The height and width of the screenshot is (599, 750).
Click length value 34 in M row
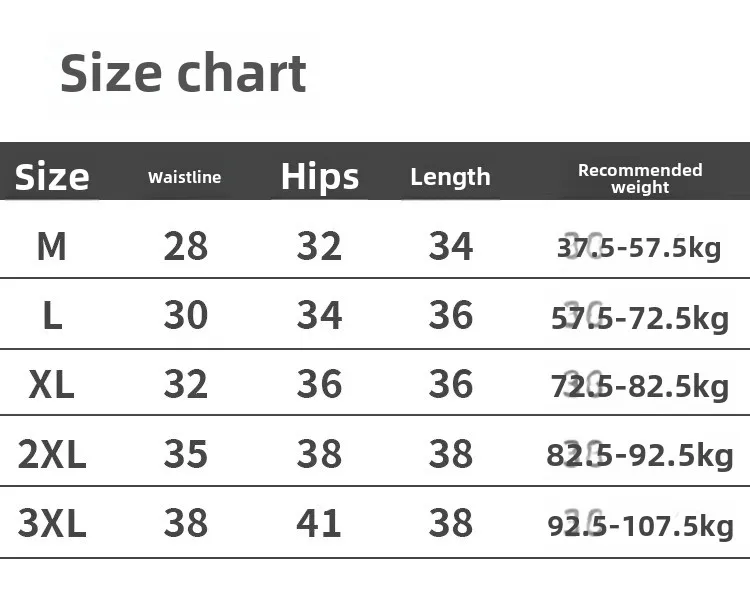click(x=450, y=246)
